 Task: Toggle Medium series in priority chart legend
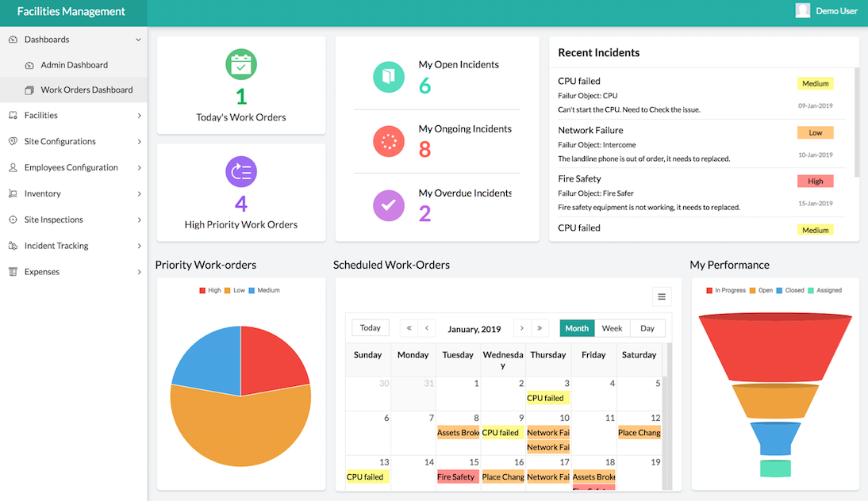pyautogui.click(x=264, y=290)
